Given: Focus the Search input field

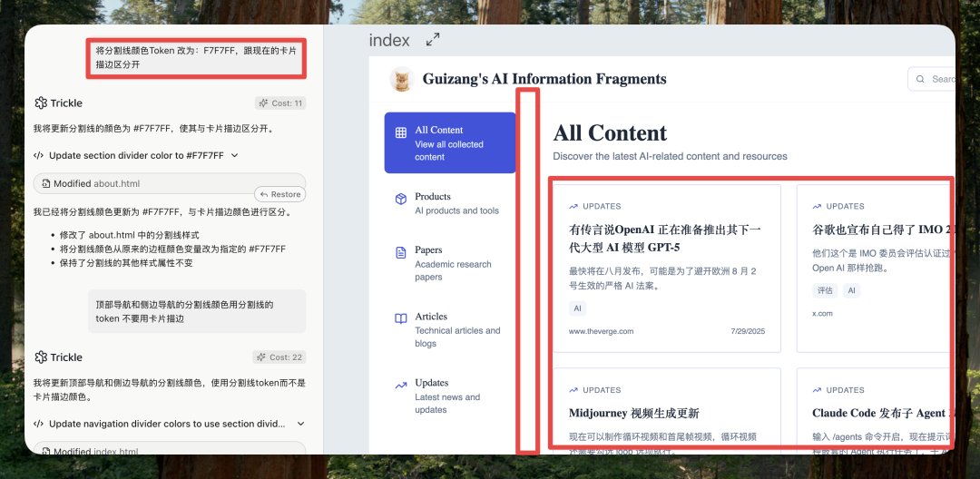Looking at the screenshot, I should [931, 79].
